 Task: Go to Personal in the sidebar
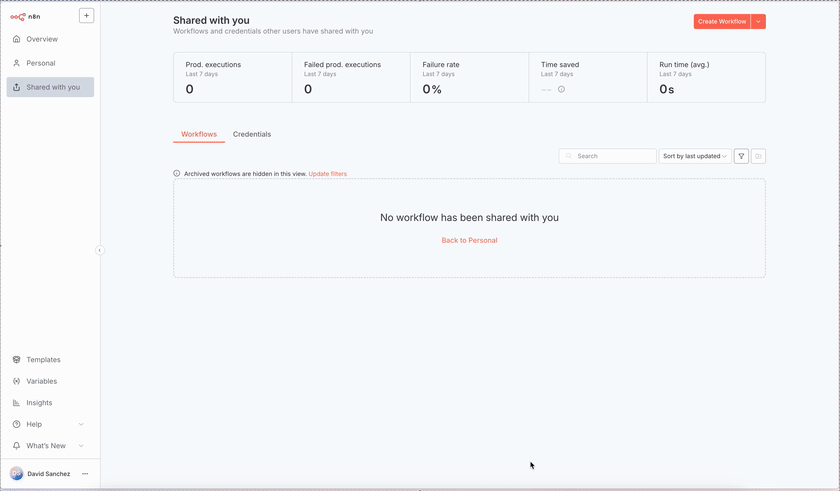click(x=41, y=63)
